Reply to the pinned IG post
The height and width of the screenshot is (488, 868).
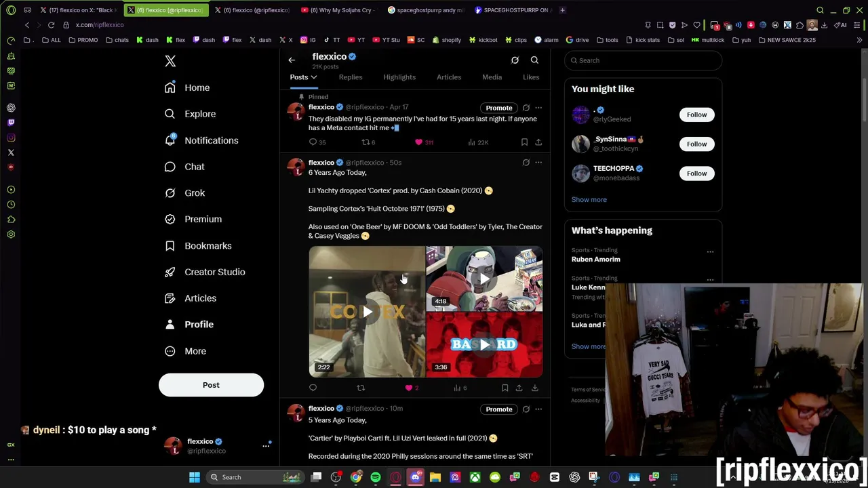[313, 142]
